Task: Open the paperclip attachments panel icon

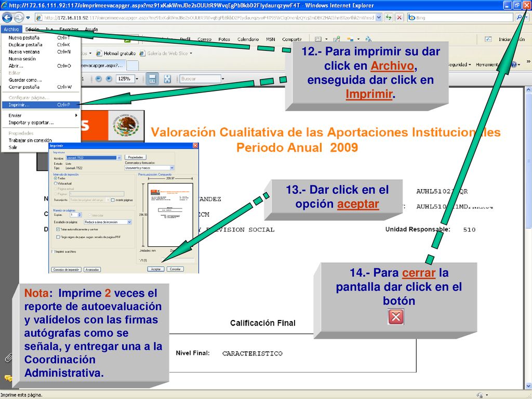Action: point(8,357)
